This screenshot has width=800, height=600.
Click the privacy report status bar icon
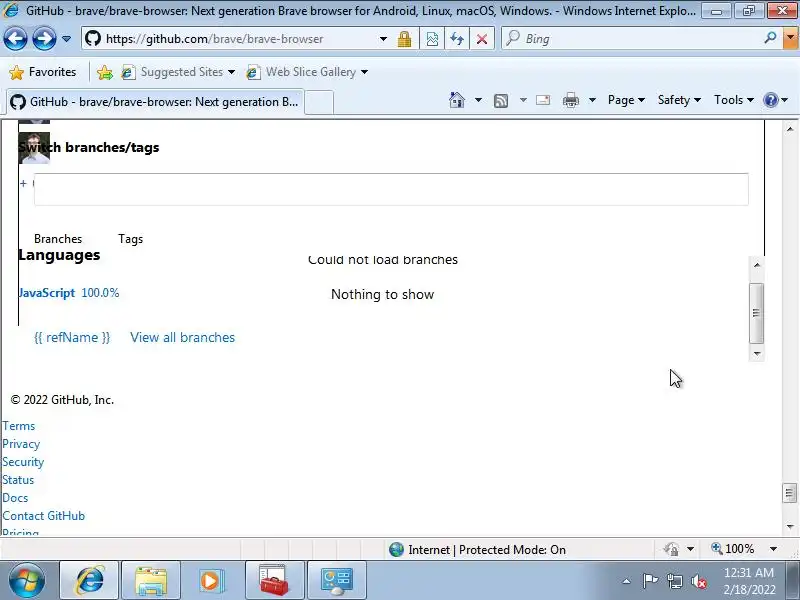[671, 549]
